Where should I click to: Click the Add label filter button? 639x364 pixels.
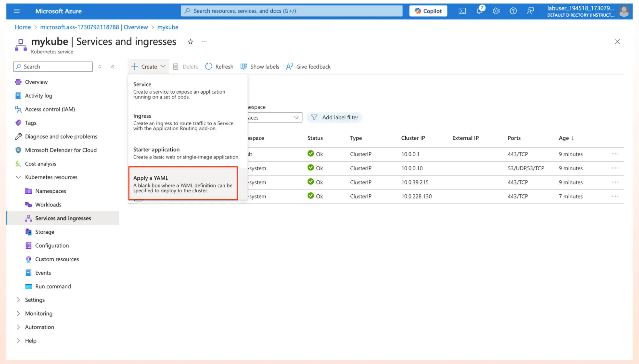tap(334, 117)
